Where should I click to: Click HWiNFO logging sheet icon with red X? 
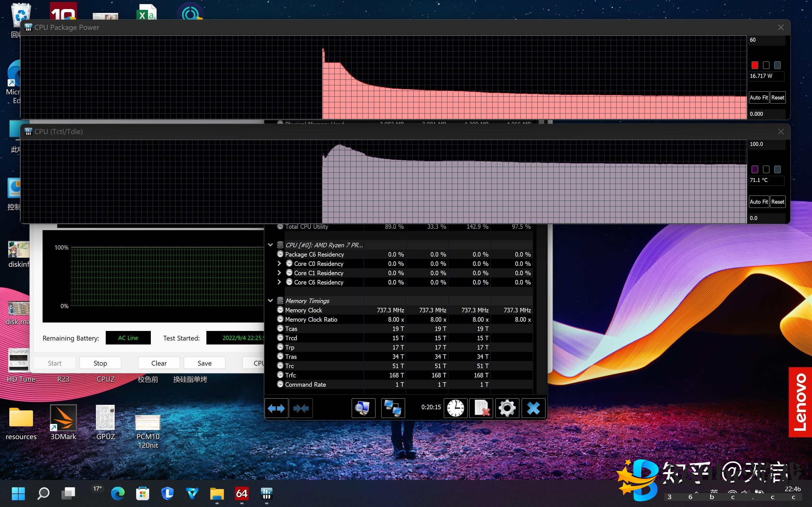pos(481,408)
